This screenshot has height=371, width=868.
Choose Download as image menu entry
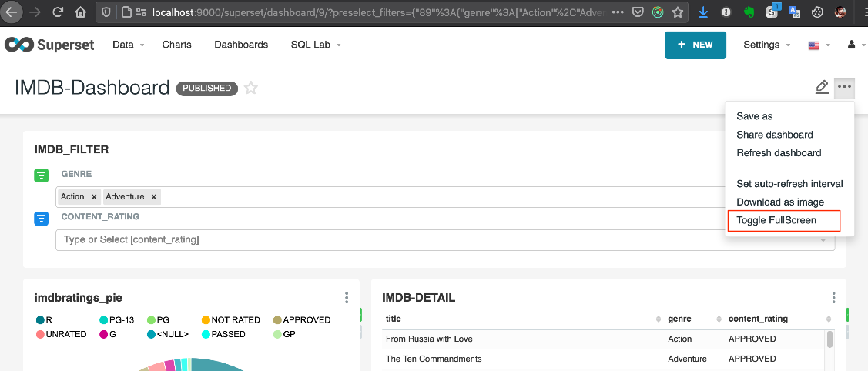pos(780,202)
